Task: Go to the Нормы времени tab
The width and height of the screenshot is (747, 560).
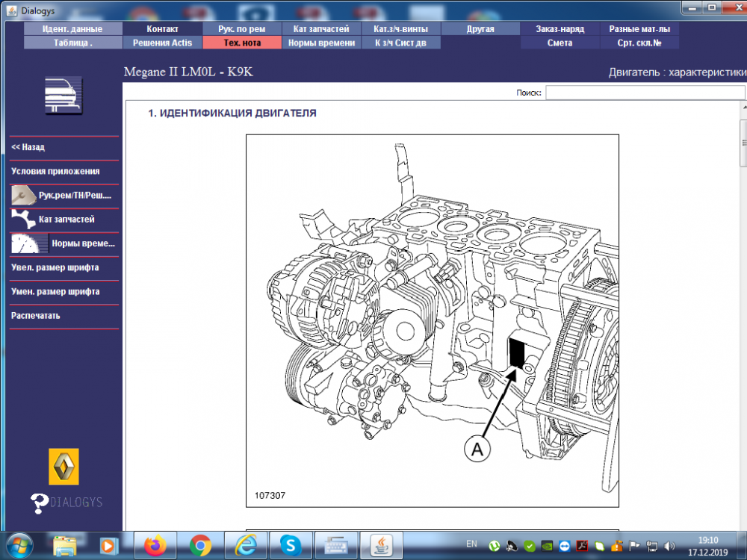Action: [321, 43]
